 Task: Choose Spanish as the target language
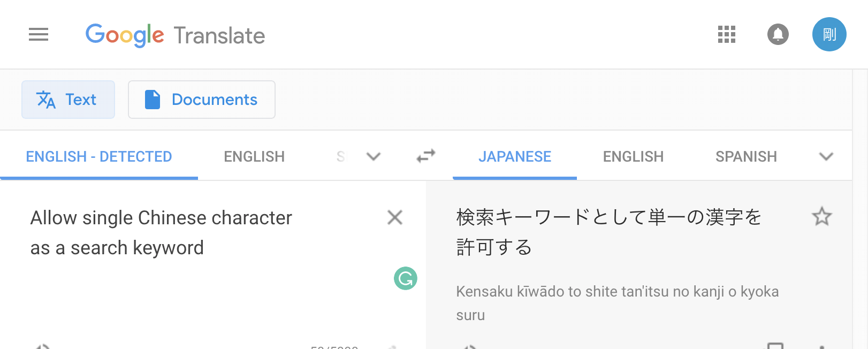coord(746,157)
